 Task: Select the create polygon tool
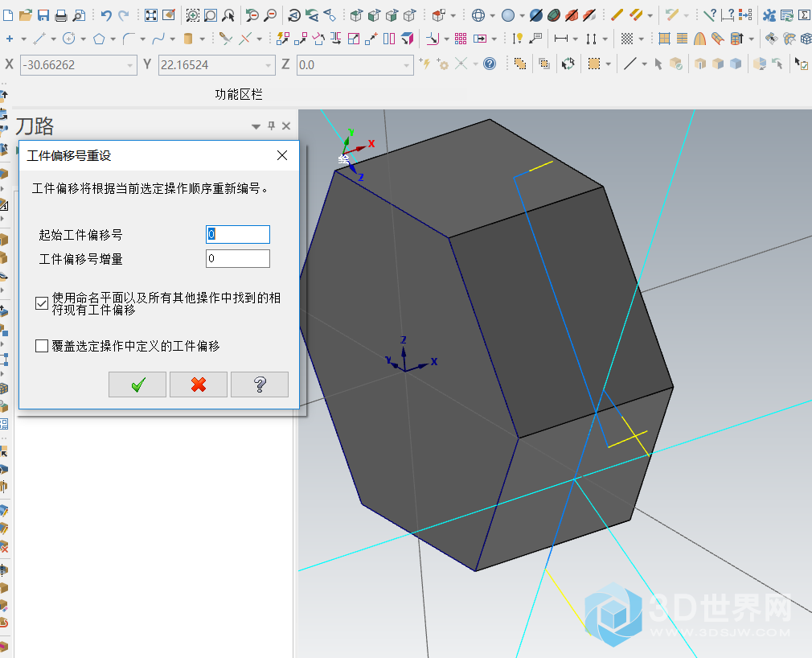click(x=99, y=39)
